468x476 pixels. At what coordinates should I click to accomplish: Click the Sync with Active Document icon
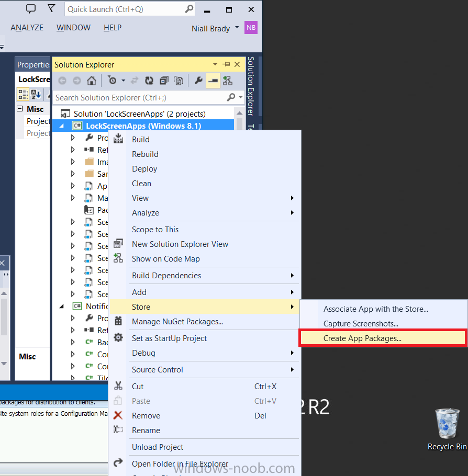point(135,81)
